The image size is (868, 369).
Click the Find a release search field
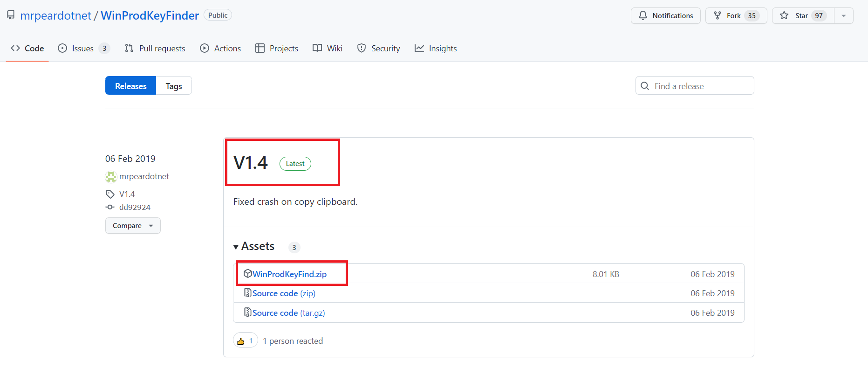pos(695,86)
